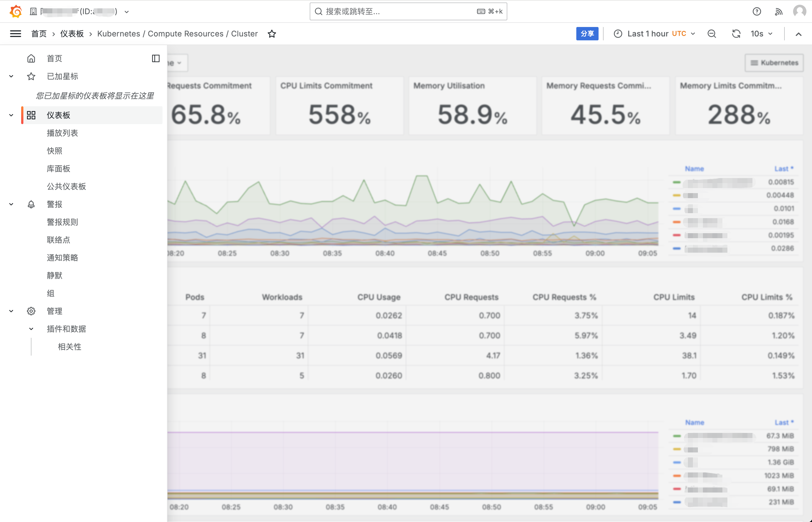Open the Last 1 hour time picker
This screenshot has width=812, height=522.
pos(654,34)
